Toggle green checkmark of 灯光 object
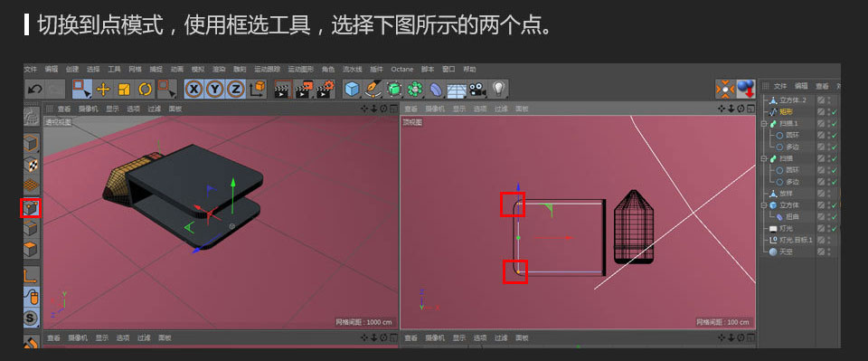The image size is (868, 361). point(835,228)
